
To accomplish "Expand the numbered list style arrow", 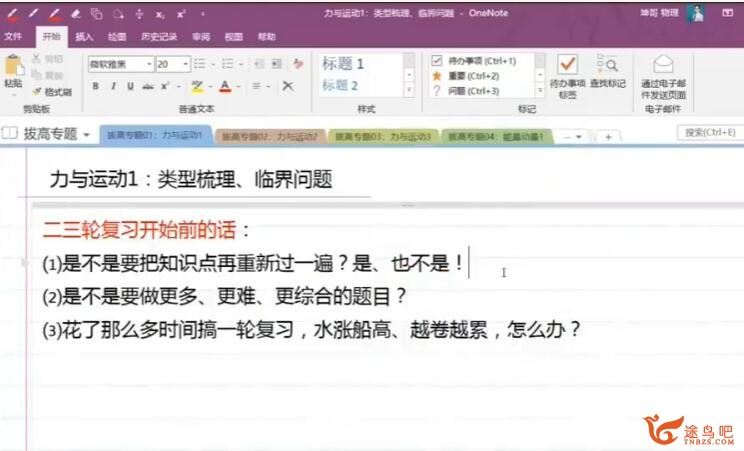I will pyautogui.click(x=241, y=64).
